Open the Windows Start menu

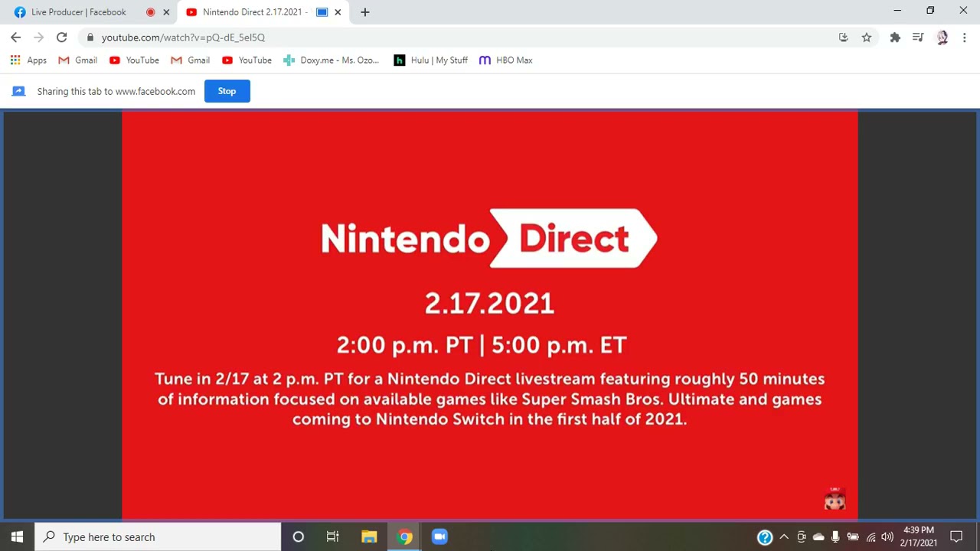[17, 536]
